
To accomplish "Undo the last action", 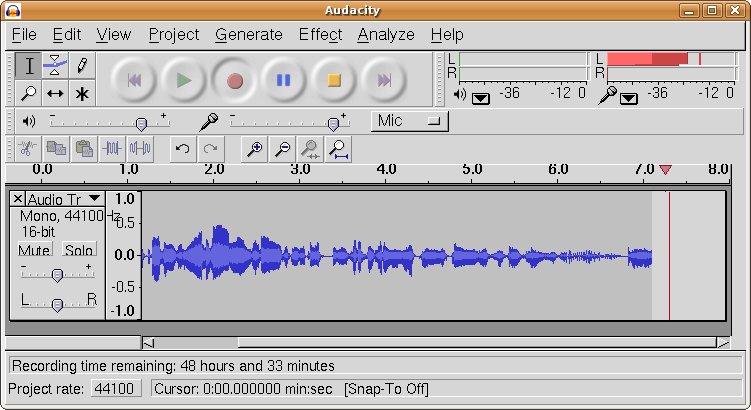I will pyautogui.click(x=182, y=149).
